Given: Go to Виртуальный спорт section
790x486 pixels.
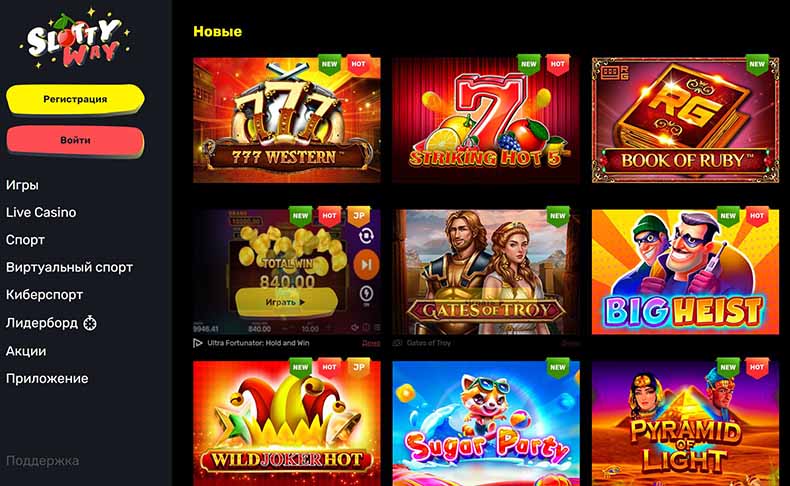Looking at the screenshot, I should [x=70, y=267].
